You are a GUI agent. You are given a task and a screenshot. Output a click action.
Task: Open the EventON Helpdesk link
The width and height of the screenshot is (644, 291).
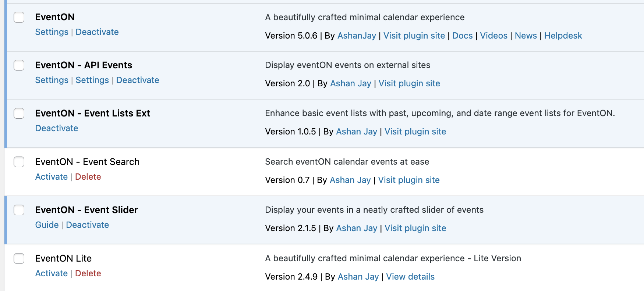pos(563,36)
